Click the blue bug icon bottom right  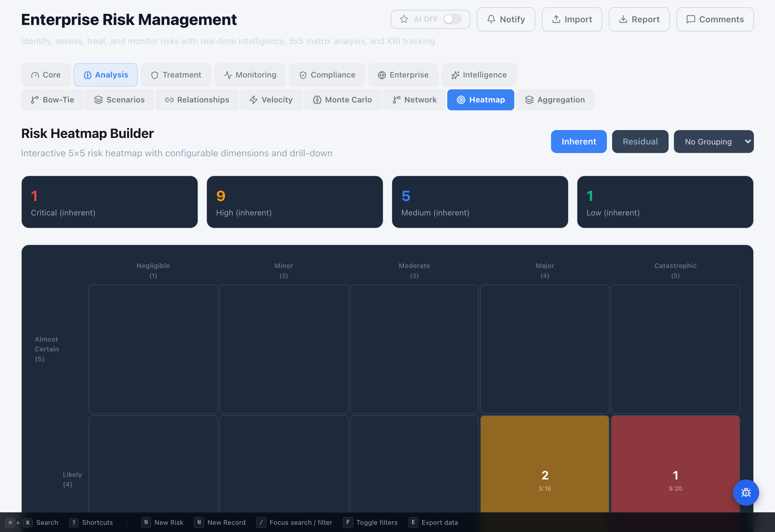point(746,493)
